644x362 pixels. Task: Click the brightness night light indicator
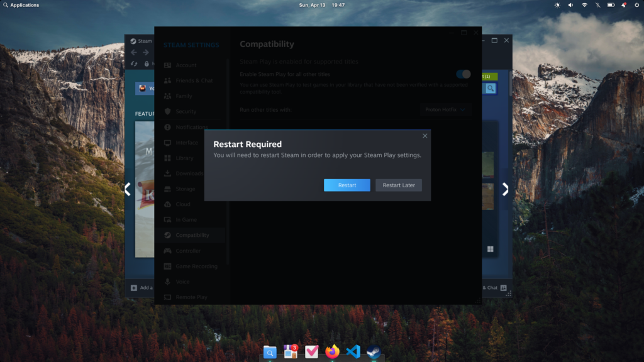coord(557,5)
